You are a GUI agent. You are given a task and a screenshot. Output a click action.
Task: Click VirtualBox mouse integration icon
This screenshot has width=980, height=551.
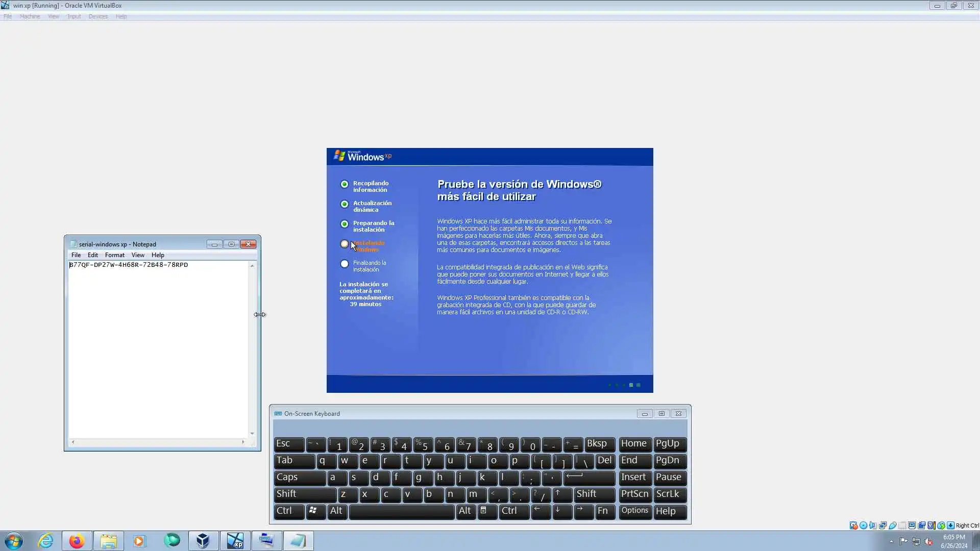pos(941,525)
